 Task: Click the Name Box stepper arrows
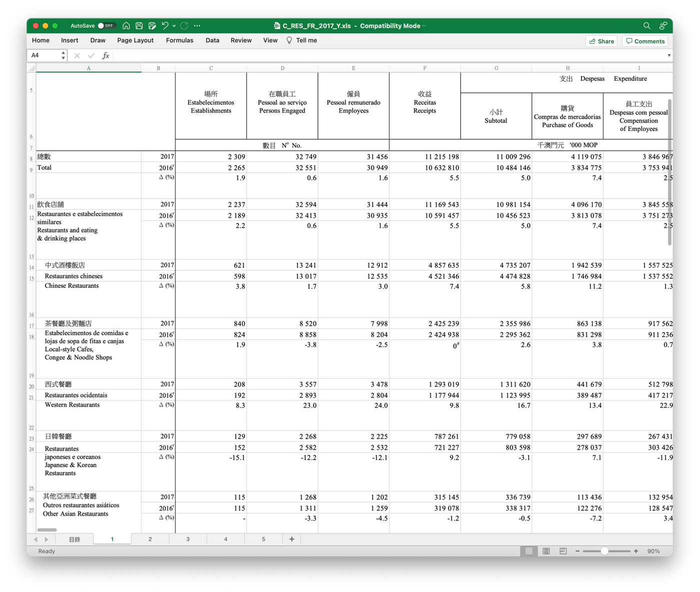[x=63, y=55]
